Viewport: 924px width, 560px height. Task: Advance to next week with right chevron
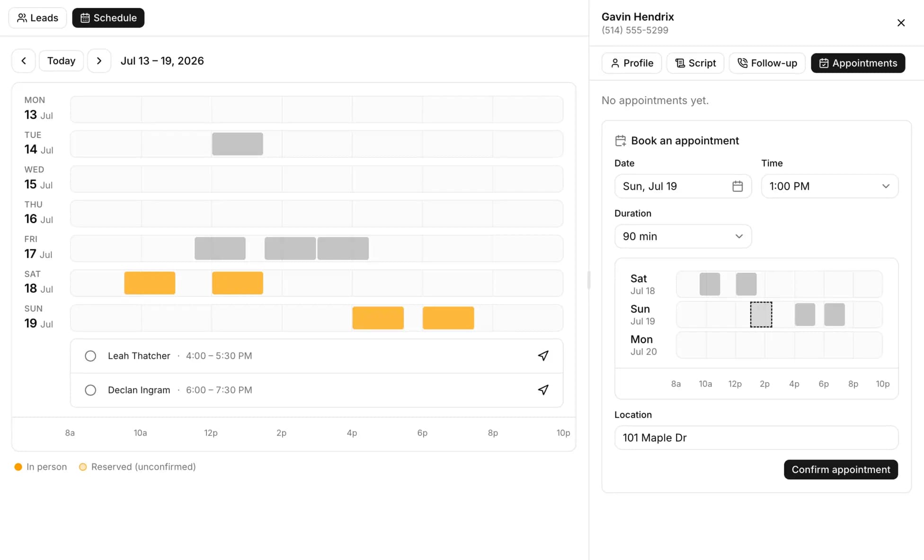(x=99, y=61)
